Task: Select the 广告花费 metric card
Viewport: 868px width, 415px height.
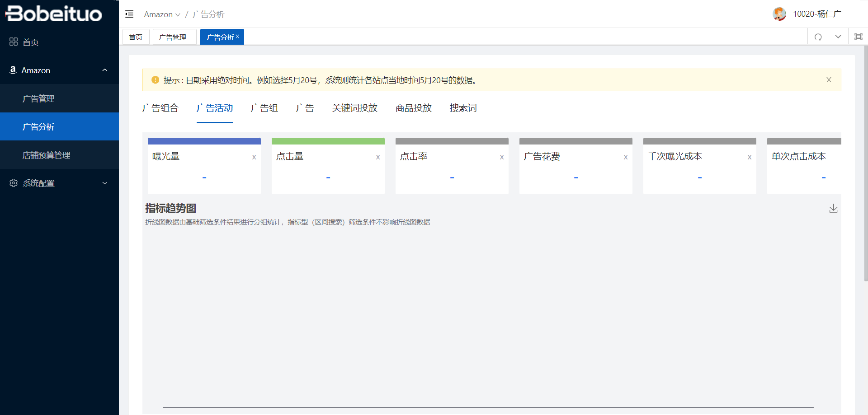Action: [x=576, y=166]
